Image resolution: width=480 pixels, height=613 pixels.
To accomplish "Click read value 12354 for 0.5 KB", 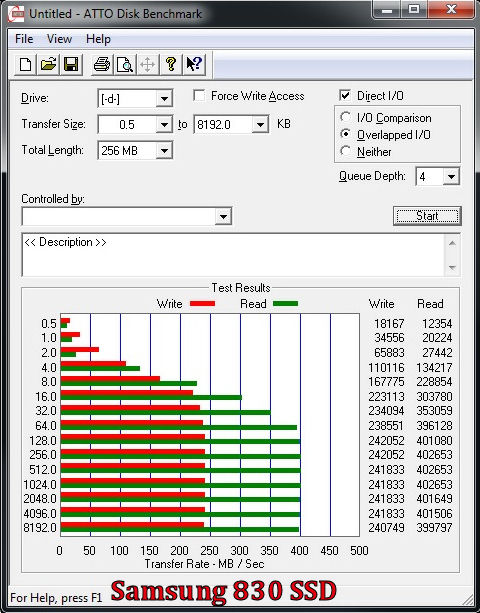I will point(437,324).
